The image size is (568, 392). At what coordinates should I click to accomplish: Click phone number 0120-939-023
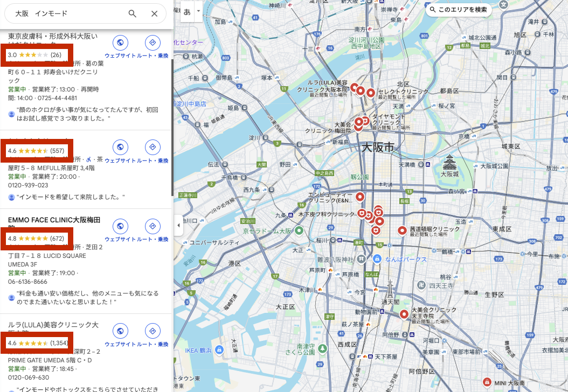coord(28,185)
